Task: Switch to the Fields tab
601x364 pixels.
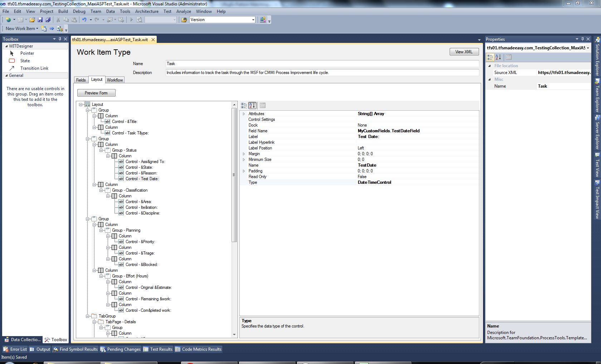Action: pos(81,80)
